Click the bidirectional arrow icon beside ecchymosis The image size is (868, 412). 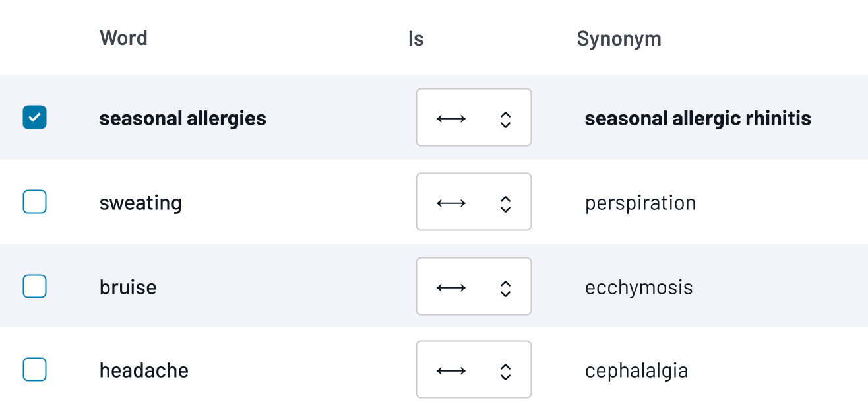coord(451,288)
